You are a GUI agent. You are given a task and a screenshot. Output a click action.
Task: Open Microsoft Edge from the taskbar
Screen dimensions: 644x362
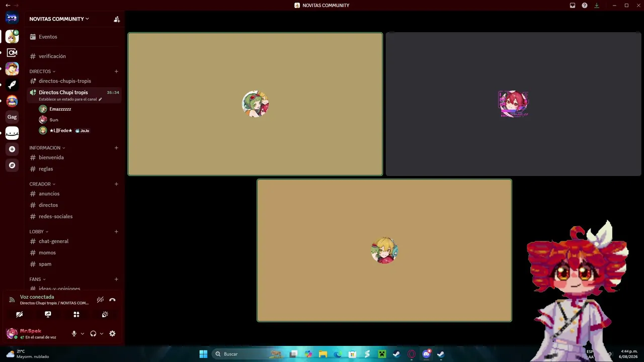point(338,354)
